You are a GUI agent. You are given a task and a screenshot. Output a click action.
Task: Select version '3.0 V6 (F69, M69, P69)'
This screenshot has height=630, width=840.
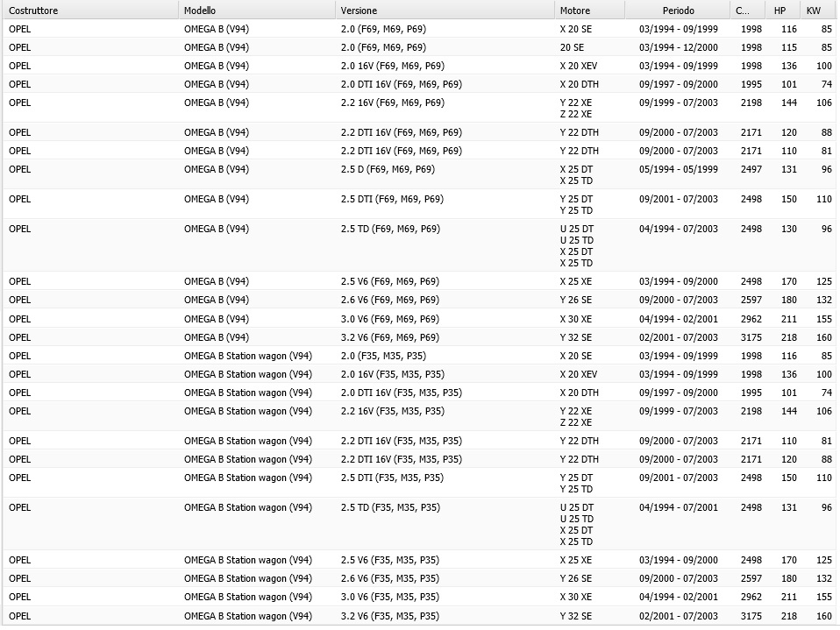389,319
